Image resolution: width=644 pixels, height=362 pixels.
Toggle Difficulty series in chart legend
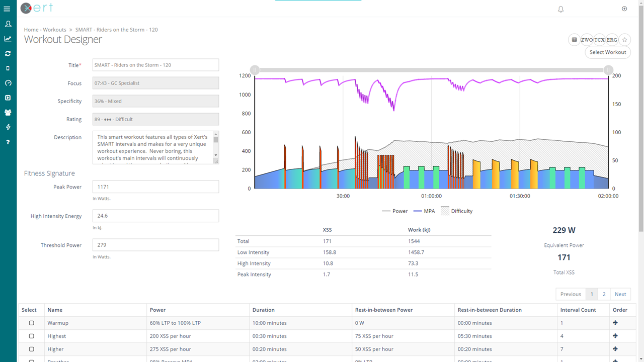coord(457,211)
